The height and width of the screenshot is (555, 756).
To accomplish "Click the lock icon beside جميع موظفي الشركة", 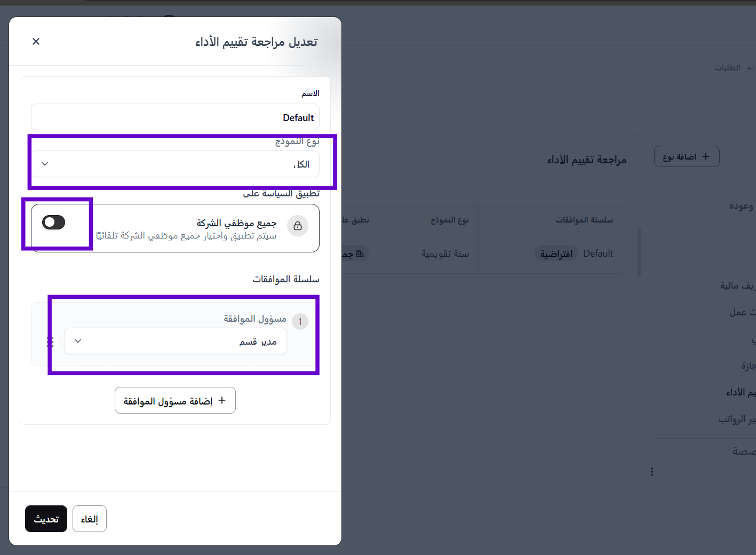I will click(x=298, y=226).
